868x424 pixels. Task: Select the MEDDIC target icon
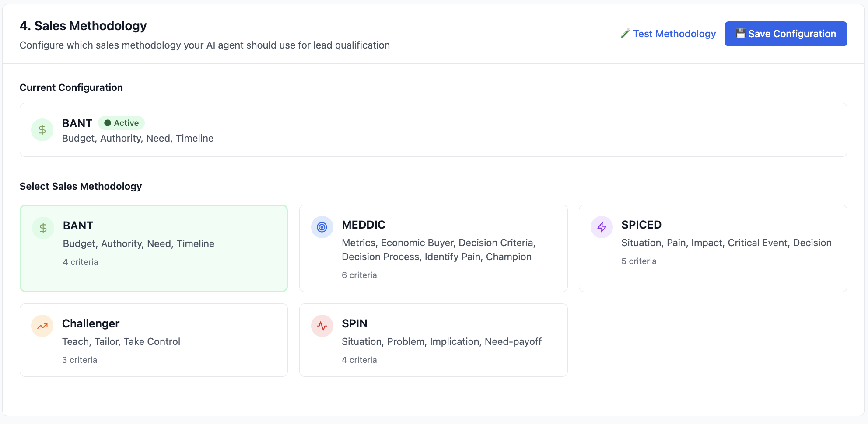pyautogui.click(x=322, y=227)
